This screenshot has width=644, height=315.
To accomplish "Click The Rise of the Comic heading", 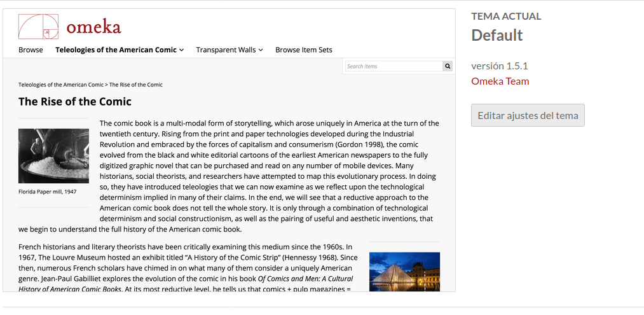I will point(75,101).
